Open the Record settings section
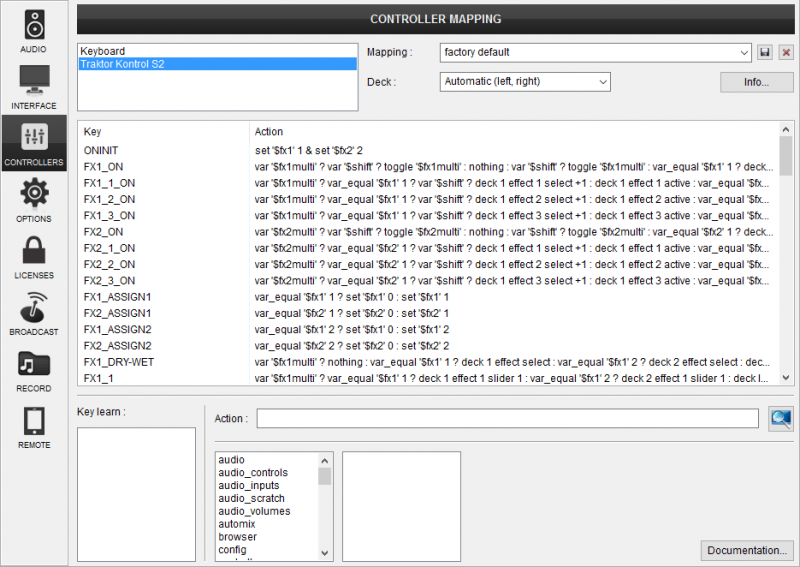This screenshot has width=800, height=567. (34, 369)
